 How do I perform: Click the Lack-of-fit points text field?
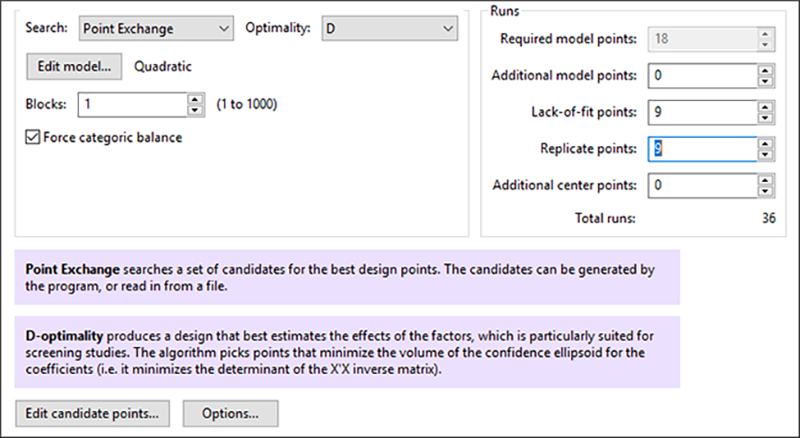point(700,112)
